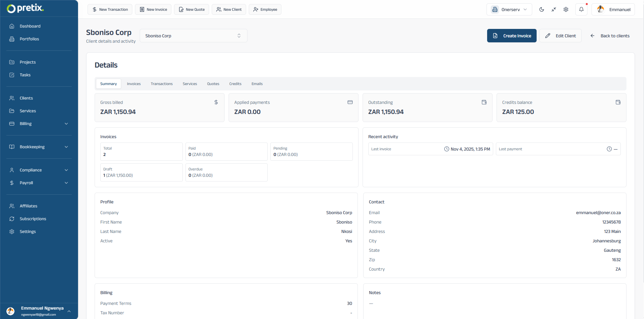This screenshot has width=644, height=319.
Task: Switch to the Invoices tab
Action: (x=134, y=84)
